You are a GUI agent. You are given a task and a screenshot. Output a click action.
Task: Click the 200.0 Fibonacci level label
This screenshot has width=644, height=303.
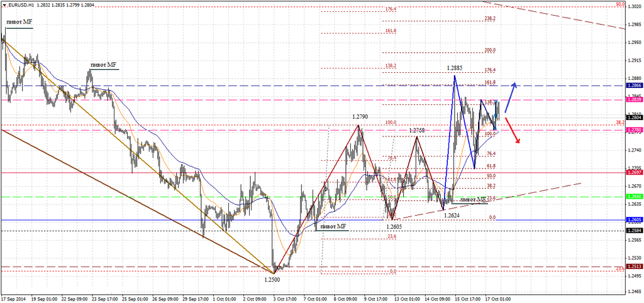coord(490,50)
